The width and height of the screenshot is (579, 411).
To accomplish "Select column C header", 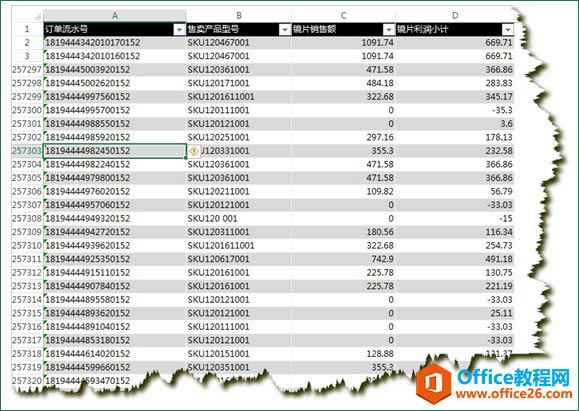I will [x=343, y=16].
